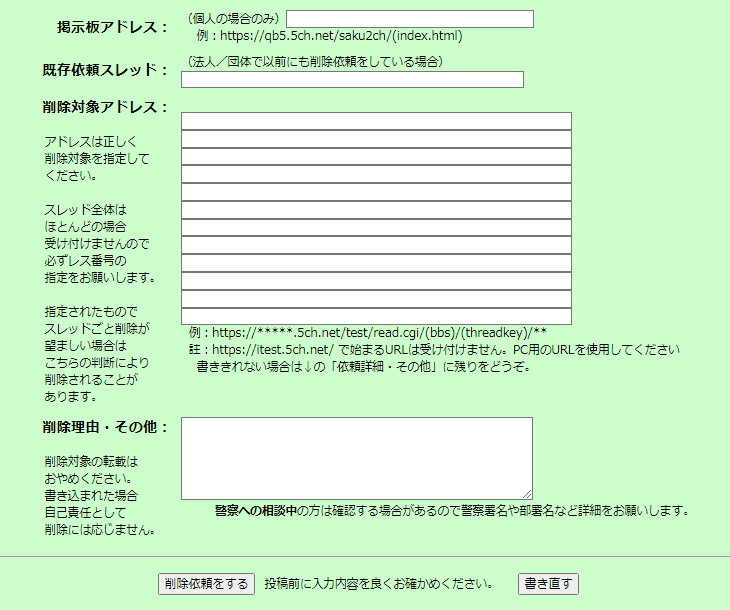Focus the fifth 削除対象アドレス input row

(x=376, y=192)
